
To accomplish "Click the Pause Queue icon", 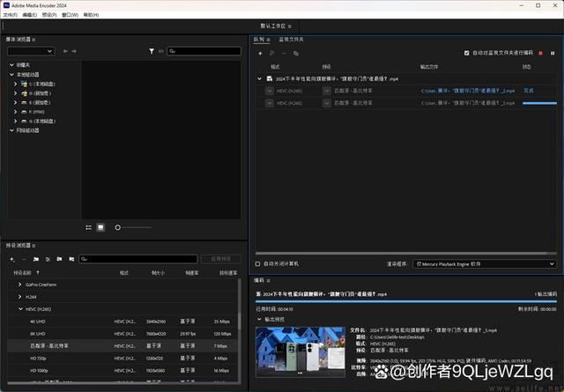I will pos(552,53).
